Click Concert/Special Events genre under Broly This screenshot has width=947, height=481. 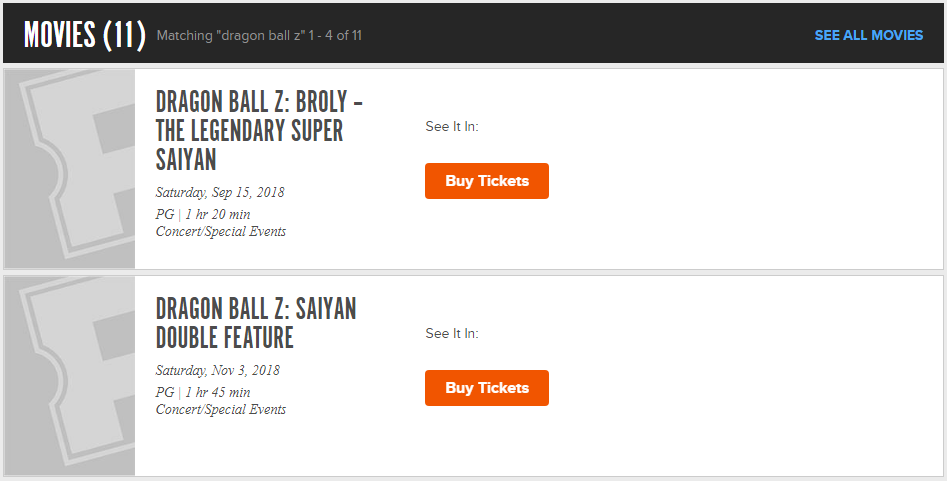[x=221, y=231]
